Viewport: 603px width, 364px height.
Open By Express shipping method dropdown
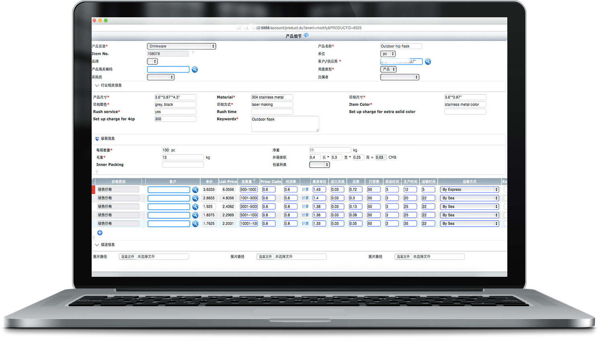tap(469, 190)
